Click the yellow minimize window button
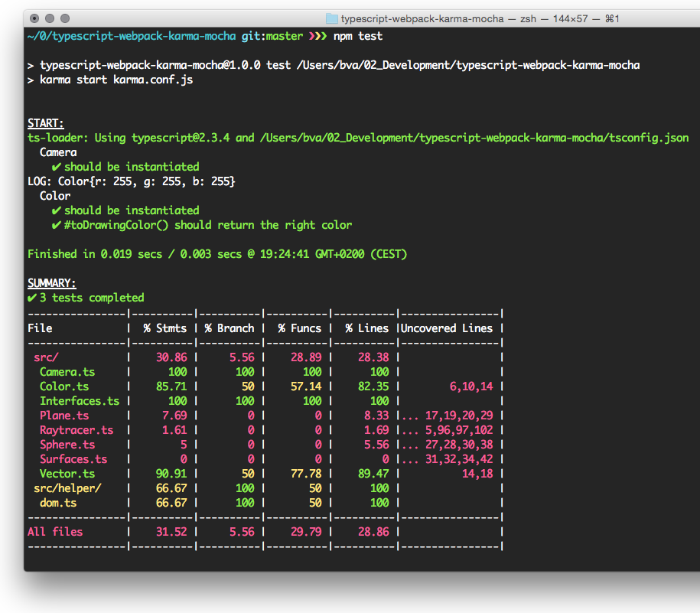This screenshot has height=613, width=700. point(50,18)
